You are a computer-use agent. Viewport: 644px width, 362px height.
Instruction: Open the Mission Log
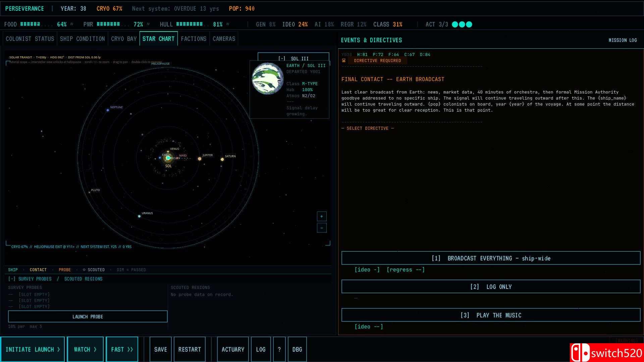point(623,40)
